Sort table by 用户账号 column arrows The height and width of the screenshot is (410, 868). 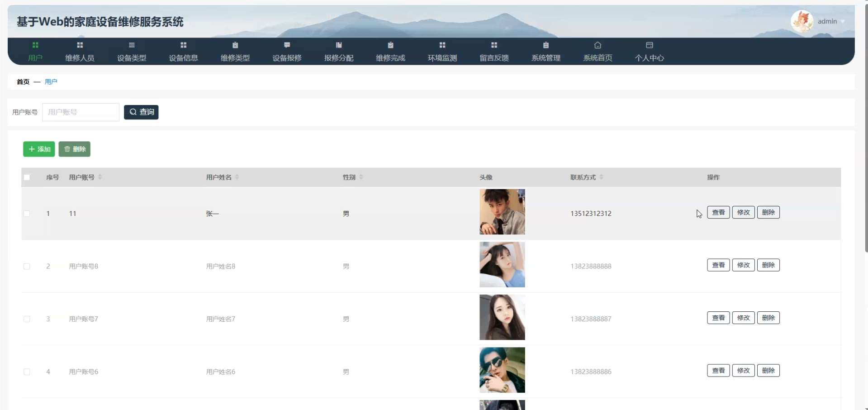pos(100,177)
